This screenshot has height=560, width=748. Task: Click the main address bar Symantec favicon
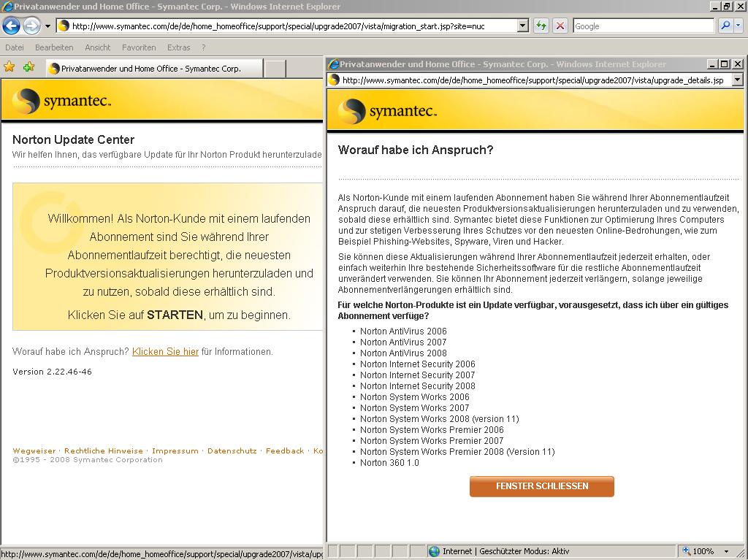point(64,26)
